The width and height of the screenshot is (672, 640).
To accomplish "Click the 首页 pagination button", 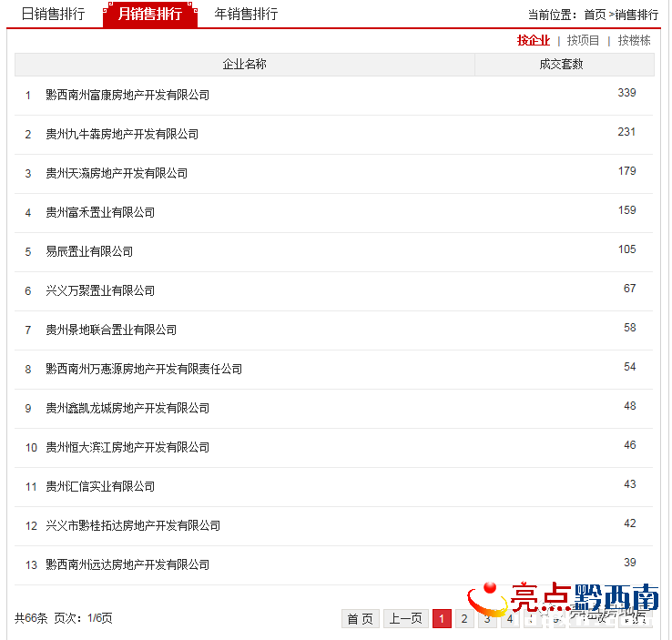I will click(x=361, y=618).
